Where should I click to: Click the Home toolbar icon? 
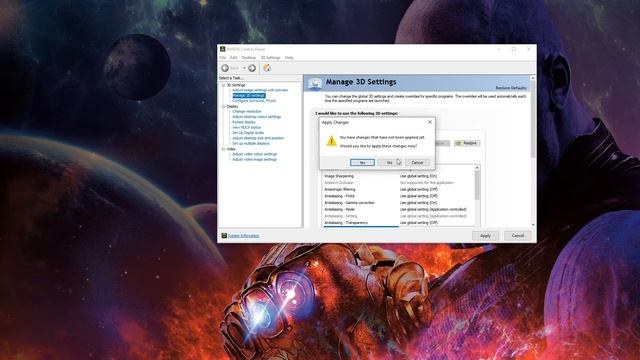tap(267, 68)
